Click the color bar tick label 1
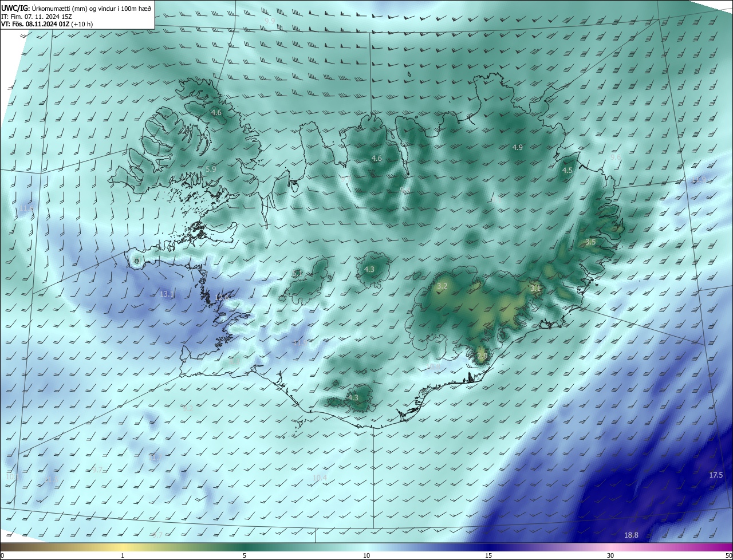The image size is (733, 560). [123, 555]
